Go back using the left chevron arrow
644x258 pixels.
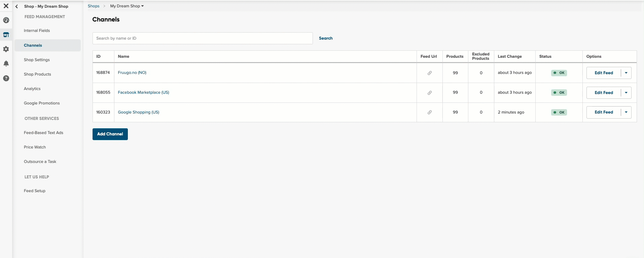[x=16, y=6]
